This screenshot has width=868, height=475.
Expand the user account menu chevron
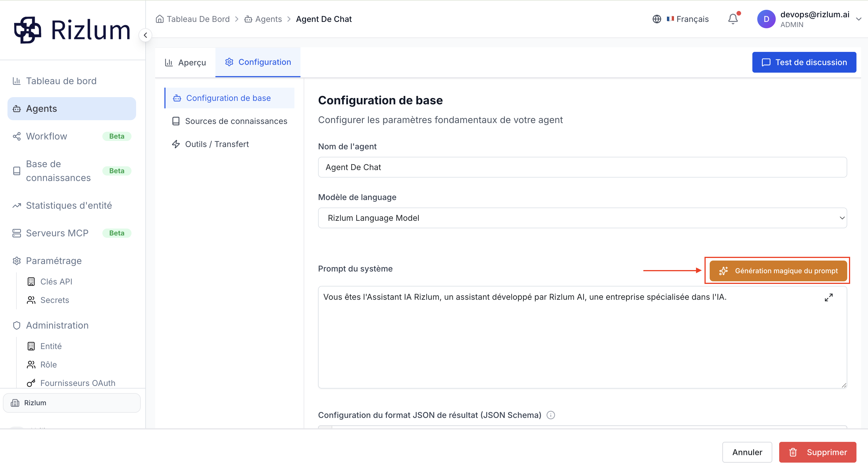(x=858, y=19)
